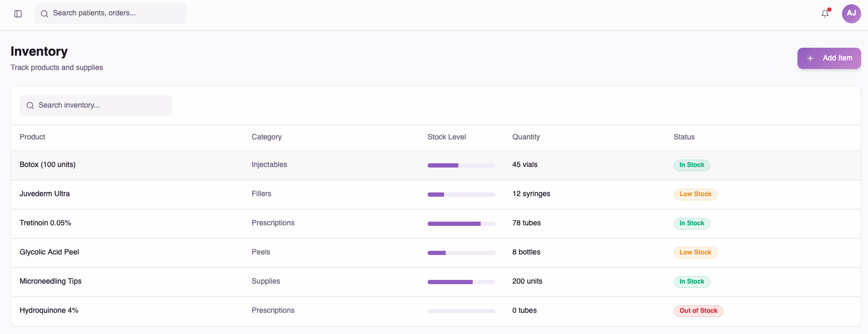This screenshot has height=334, width=868.
Task: Sort by the Category column header
Action: 267,137
